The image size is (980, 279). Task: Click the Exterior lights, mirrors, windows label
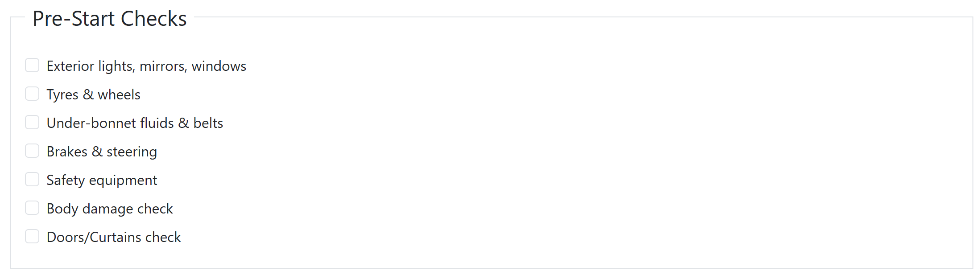point(146,66)
